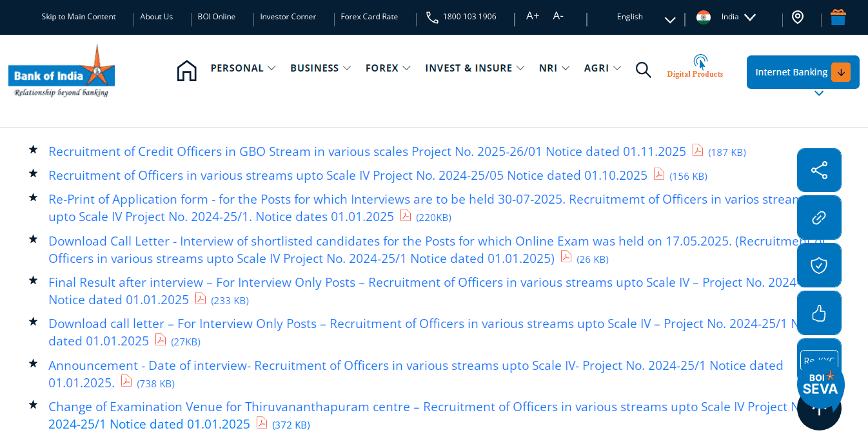The width and height of the screenshot is (868, 435).
Task: Expand the PERSONAL menu dropdown
Action: tap(243, 68)
